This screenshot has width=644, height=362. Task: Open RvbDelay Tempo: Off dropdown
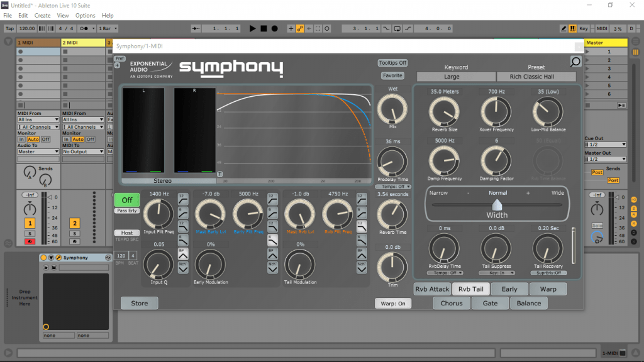(x=445, y=273)
